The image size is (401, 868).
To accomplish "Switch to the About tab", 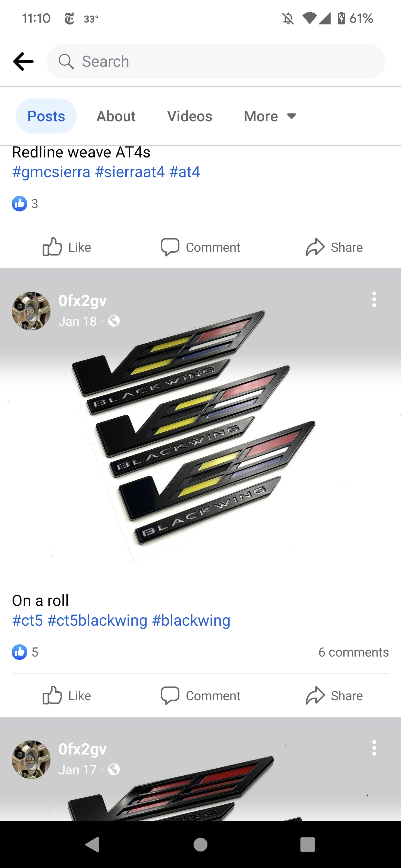I will click(x=116, y=116).
